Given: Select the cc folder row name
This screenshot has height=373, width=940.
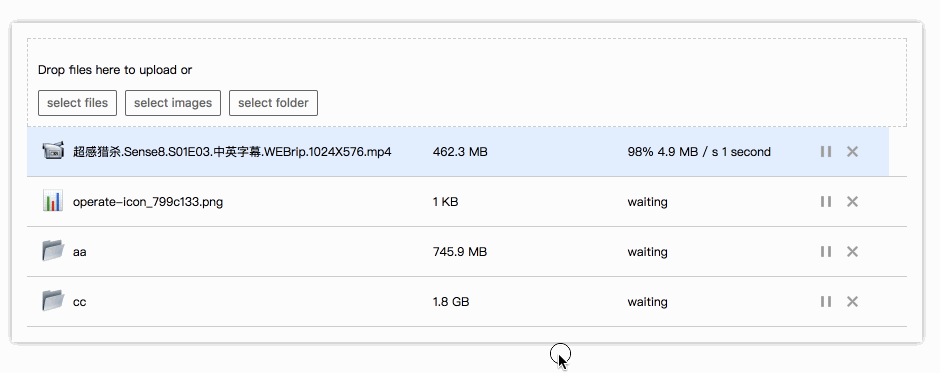Looking at the screenshot, I should coord(80,302).
